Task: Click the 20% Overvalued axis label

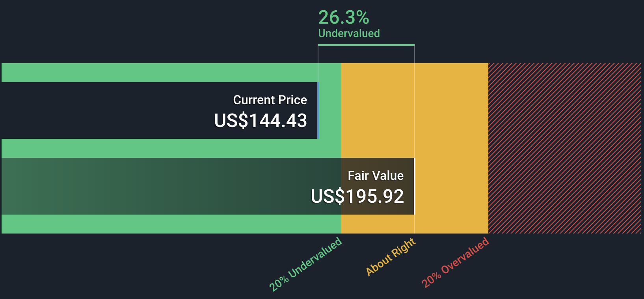Action: 455,262
